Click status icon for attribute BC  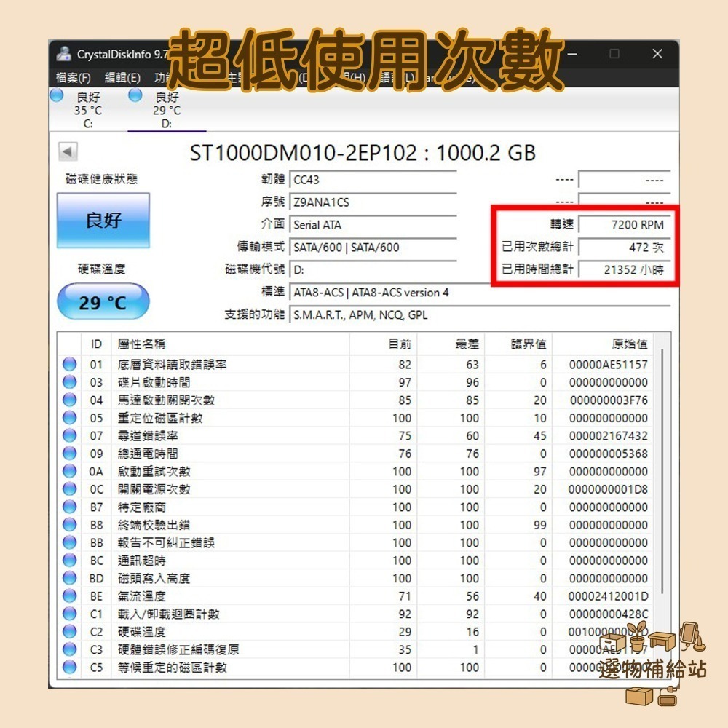pos(70,561)
